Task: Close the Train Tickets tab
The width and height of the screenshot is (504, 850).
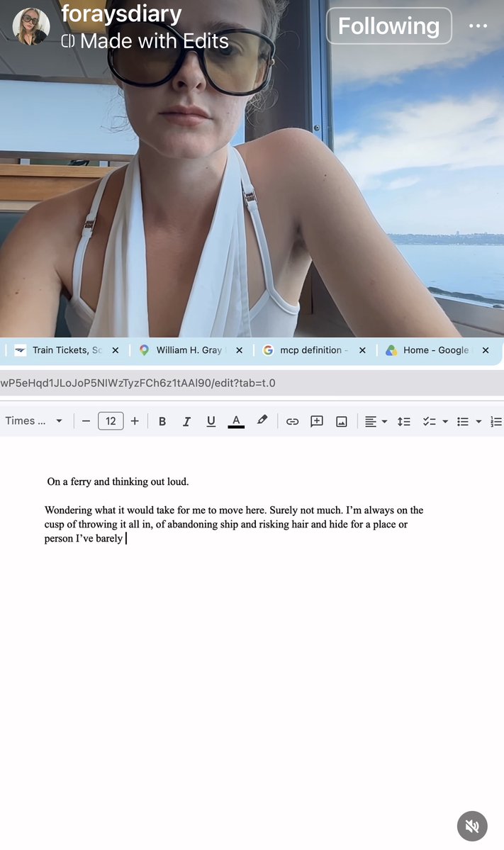Action: click(x=116, y=350)
